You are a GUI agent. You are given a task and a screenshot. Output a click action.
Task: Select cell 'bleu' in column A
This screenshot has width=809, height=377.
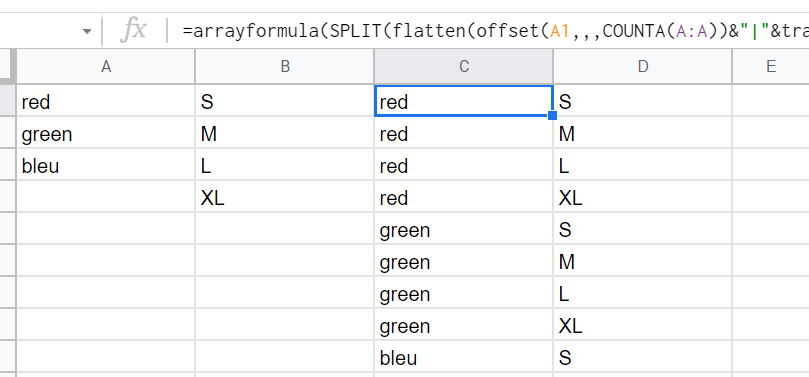106,165
